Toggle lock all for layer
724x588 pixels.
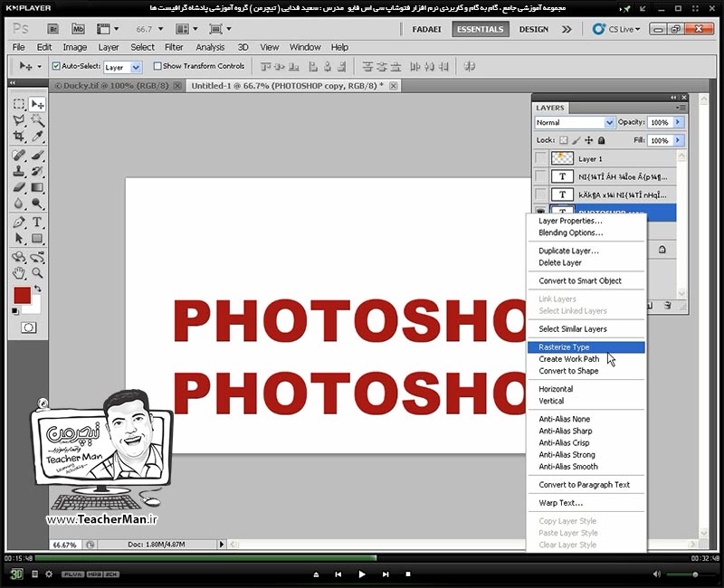click(x=601, y=140)
